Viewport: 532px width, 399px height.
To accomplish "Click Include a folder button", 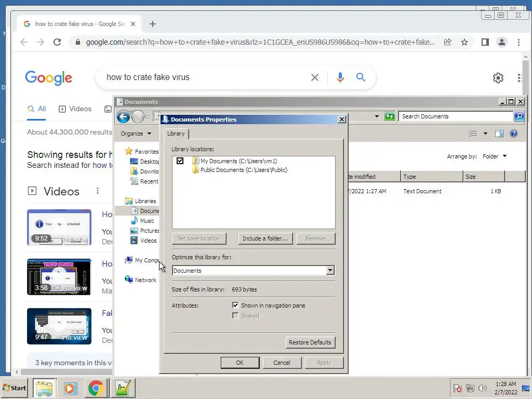I will [265, 238].
